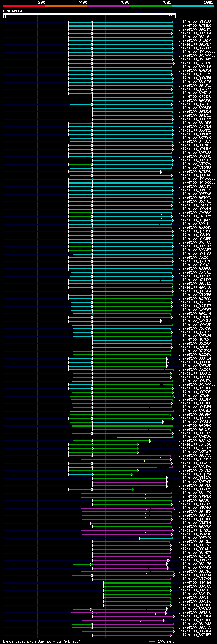Viewport: 217px width, 644px height.
Task: Click the red 20% identity color bar
Action: coord(24,6)
